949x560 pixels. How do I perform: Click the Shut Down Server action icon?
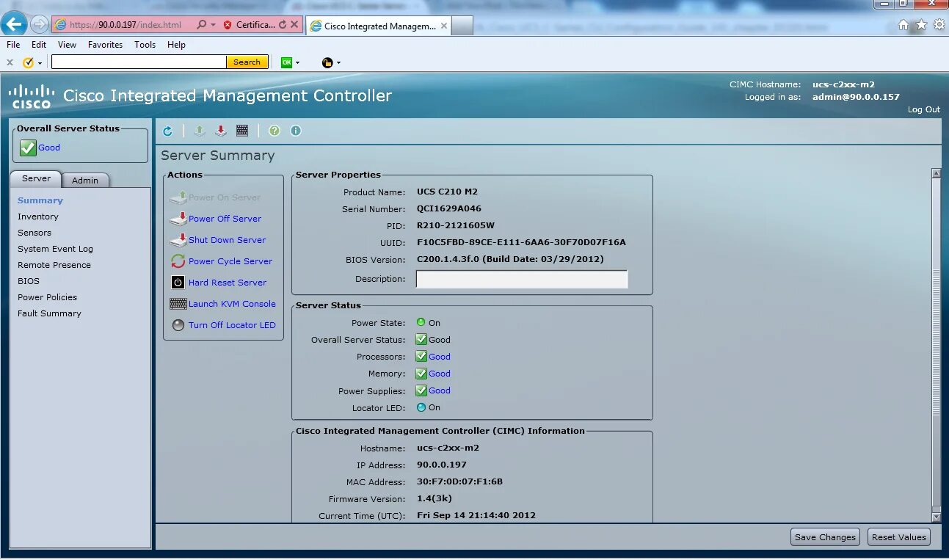[178, 240]
